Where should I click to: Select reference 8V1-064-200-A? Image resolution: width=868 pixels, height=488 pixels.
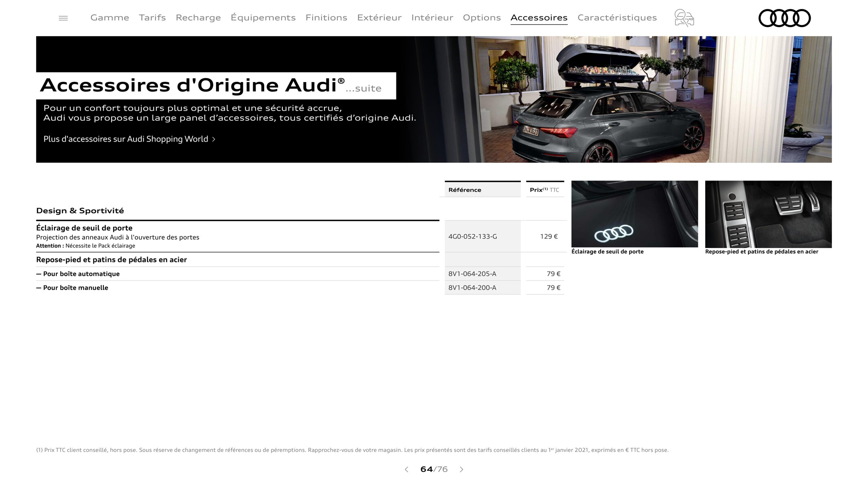pyautogui.click(x=472, y=288)
